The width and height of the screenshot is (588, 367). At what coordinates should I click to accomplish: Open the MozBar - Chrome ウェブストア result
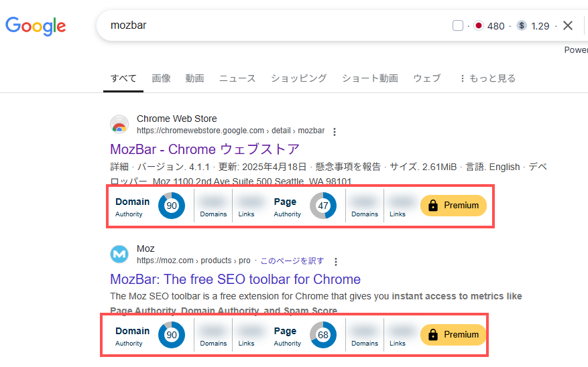204,149
